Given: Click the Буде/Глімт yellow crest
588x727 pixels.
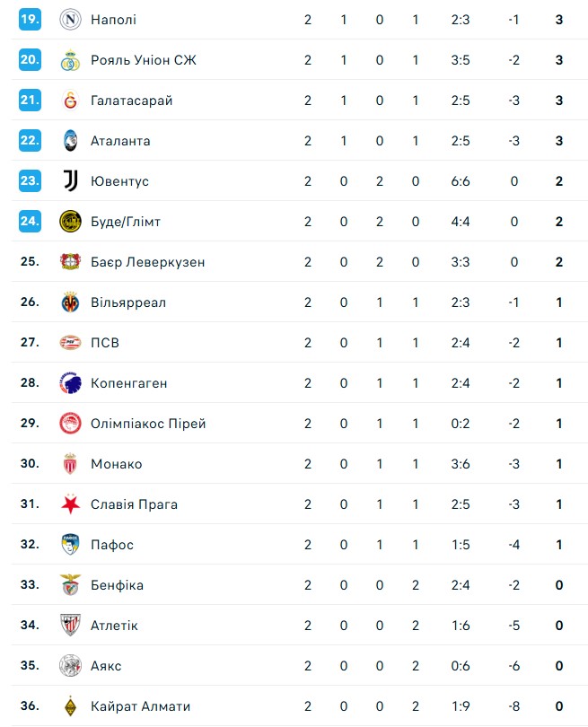Looking at the screenshot, I should [x=69, y=222].
